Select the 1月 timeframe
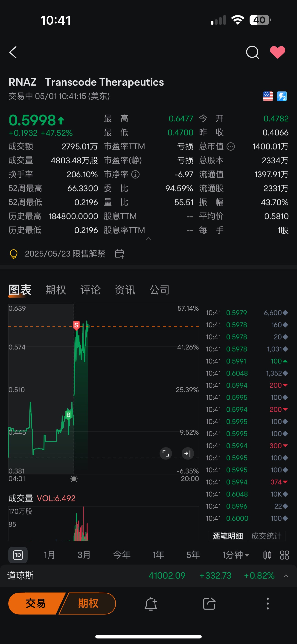The image size is (297, 644). [49, 555]
